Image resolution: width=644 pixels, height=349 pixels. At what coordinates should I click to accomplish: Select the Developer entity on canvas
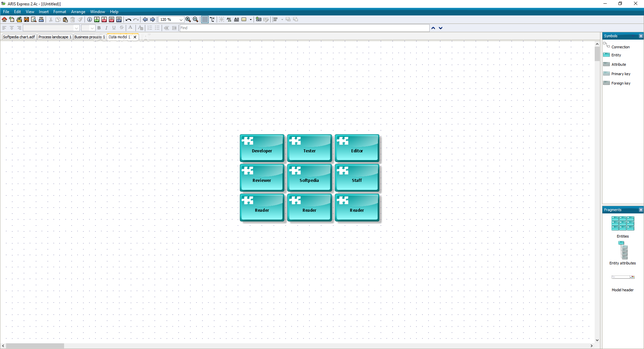[x=262, y=148]
